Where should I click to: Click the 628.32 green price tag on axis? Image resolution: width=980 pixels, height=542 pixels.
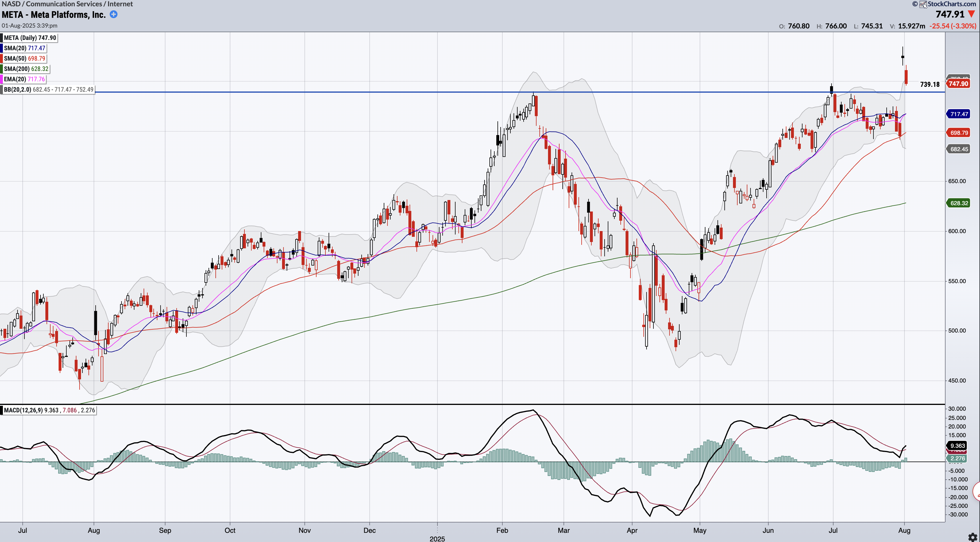pos(958,203)
